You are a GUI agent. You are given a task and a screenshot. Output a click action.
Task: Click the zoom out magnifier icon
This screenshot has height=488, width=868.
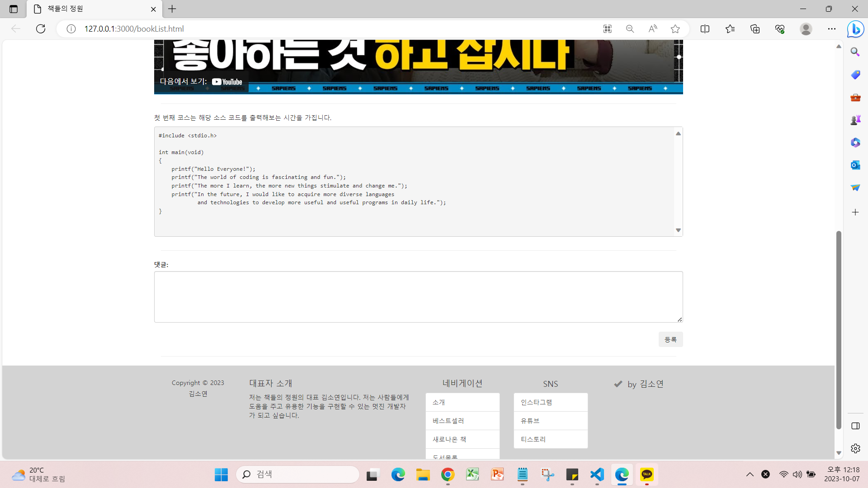pyautogui.click(x=630, y=29)
